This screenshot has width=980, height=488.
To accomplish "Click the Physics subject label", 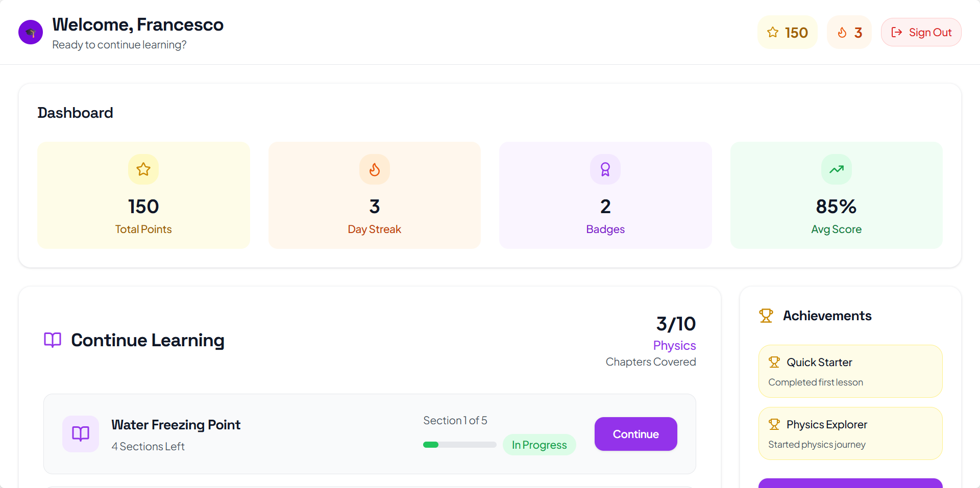I will [x=674, y=345].
